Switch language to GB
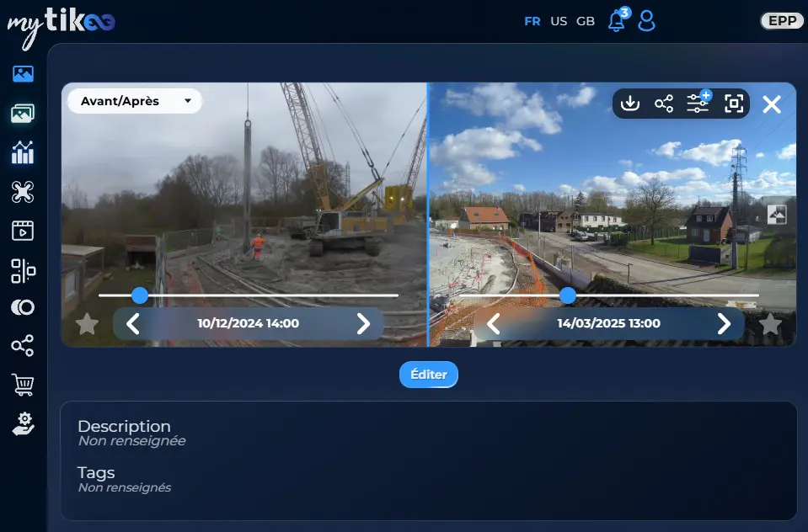808x532 pixels. [586, 21]
